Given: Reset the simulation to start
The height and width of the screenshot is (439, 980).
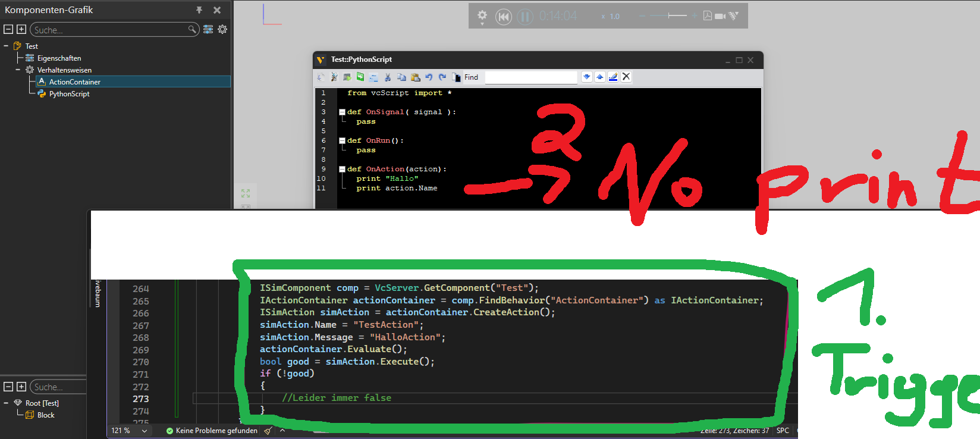Looking at the screenshot, I should click(503, 17).
